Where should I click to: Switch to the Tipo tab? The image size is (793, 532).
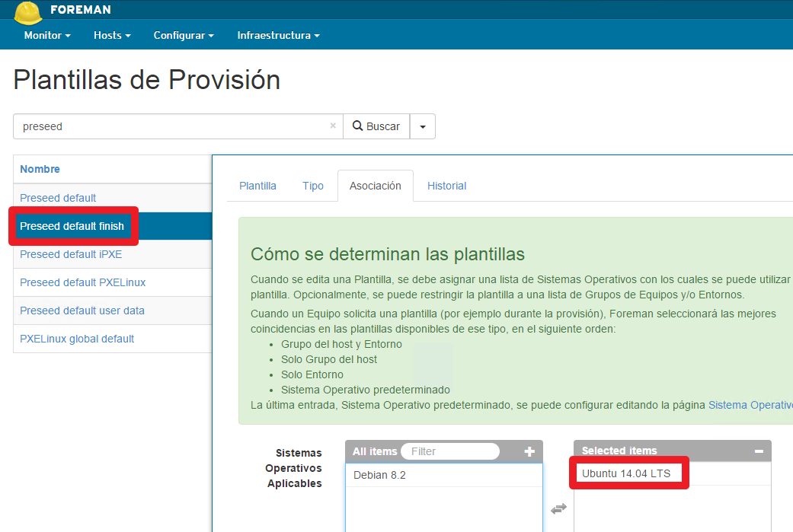(313, 186)
